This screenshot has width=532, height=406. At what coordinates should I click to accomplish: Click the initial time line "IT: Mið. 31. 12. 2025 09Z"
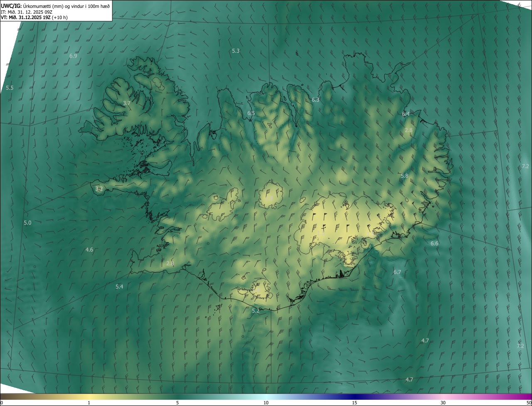(27, 12)
